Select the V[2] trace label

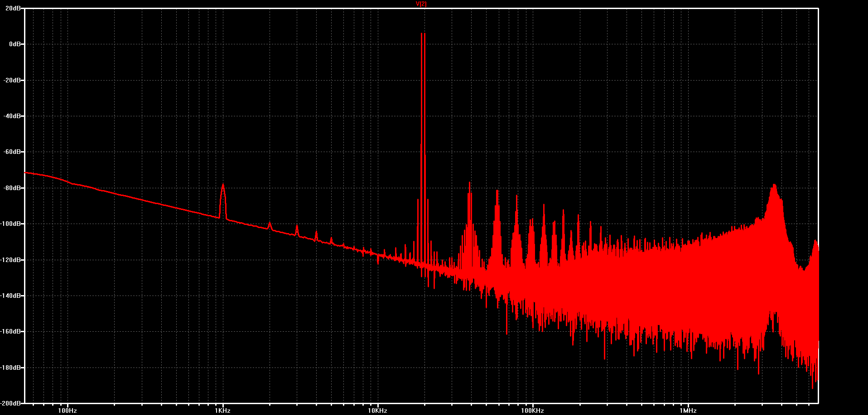point(421,4)
